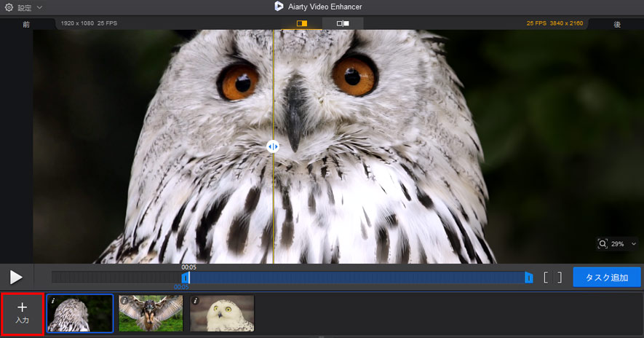This screenshot has height=338, width=644.
Task: Click the blue trimmed timeline range
Action: pos(357,278)
